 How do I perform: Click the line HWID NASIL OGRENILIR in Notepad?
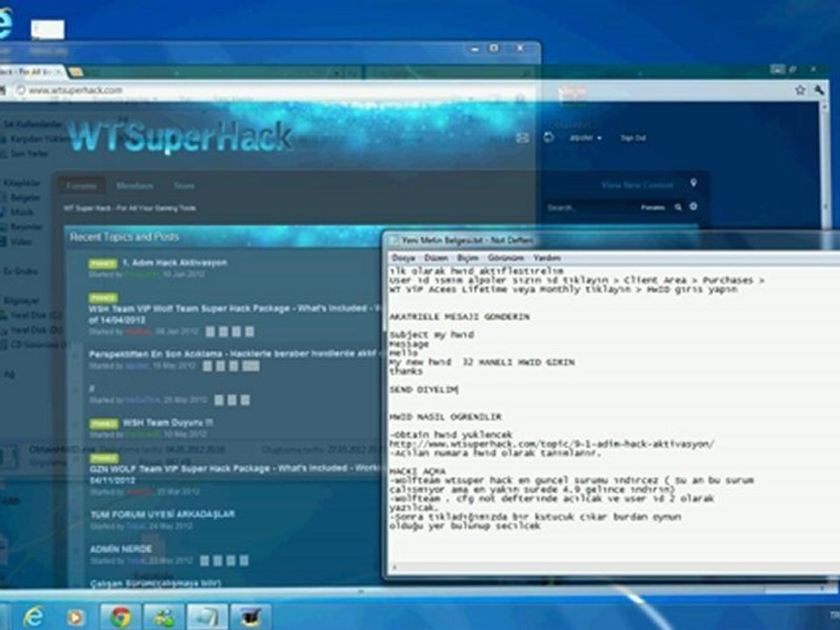click(445, 416)
